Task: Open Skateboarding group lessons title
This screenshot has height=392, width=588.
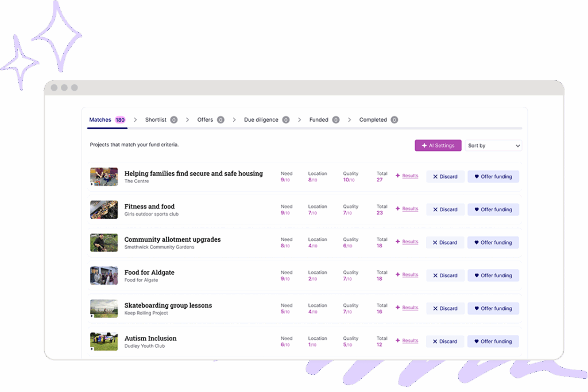Action: pos(168,305)
